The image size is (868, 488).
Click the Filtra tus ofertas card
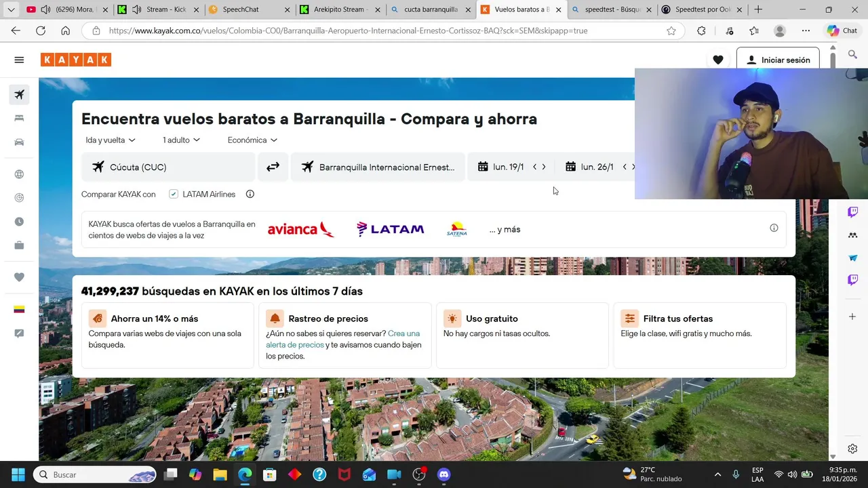coord(700,335)
